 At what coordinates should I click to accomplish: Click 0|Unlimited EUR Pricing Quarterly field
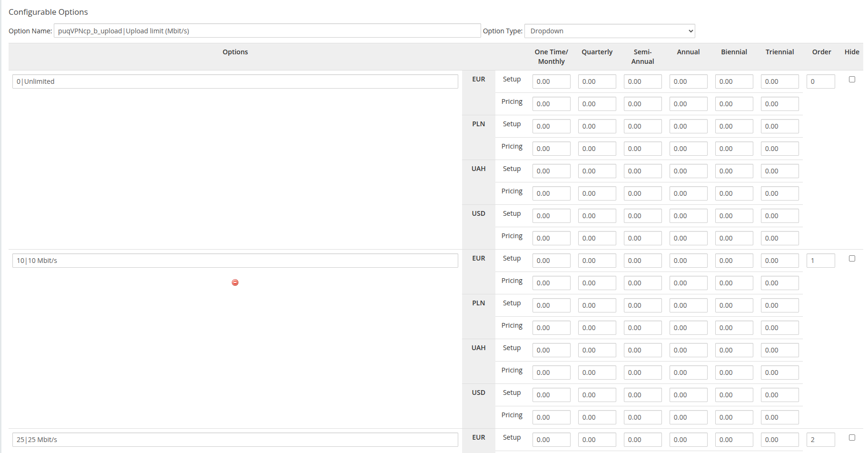(597, 104)
